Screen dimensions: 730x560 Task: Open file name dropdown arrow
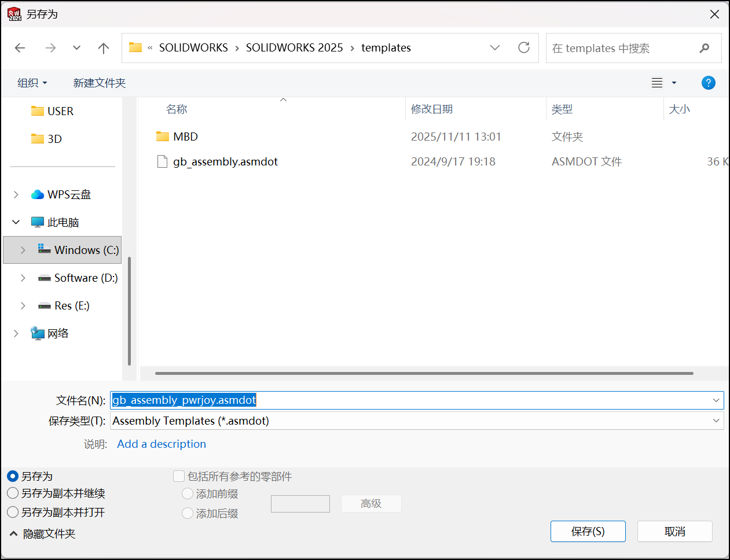click(716, 400)
